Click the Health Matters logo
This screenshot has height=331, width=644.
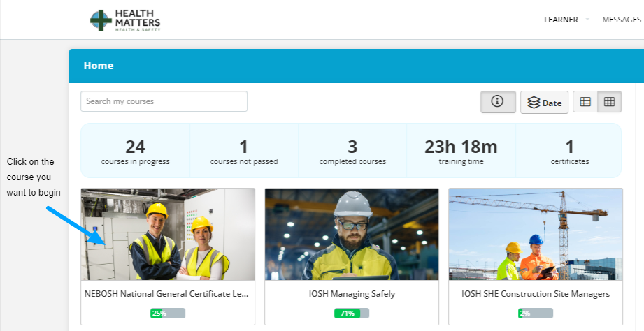click(125, 20)
